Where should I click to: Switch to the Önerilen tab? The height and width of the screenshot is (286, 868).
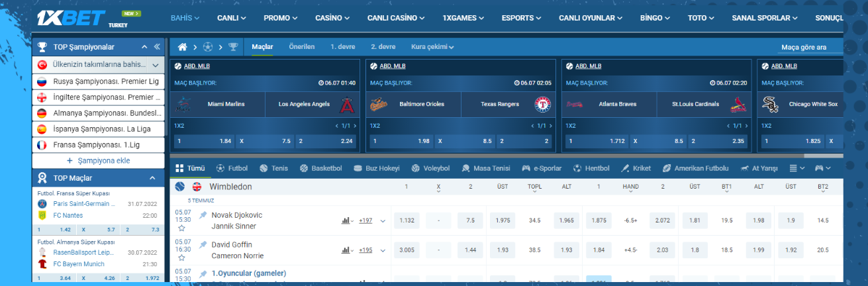click(x=302, y=47)
